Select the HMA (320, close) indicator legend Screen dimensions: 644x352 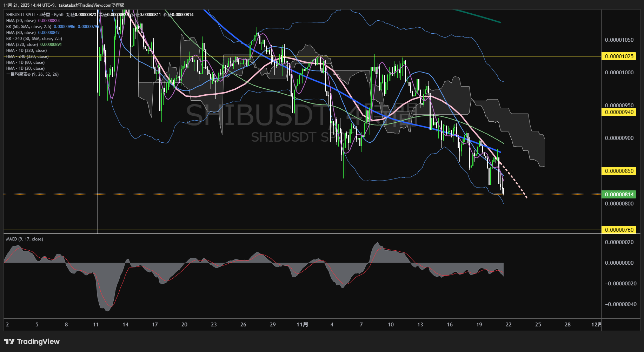click(x=22, y=45)
